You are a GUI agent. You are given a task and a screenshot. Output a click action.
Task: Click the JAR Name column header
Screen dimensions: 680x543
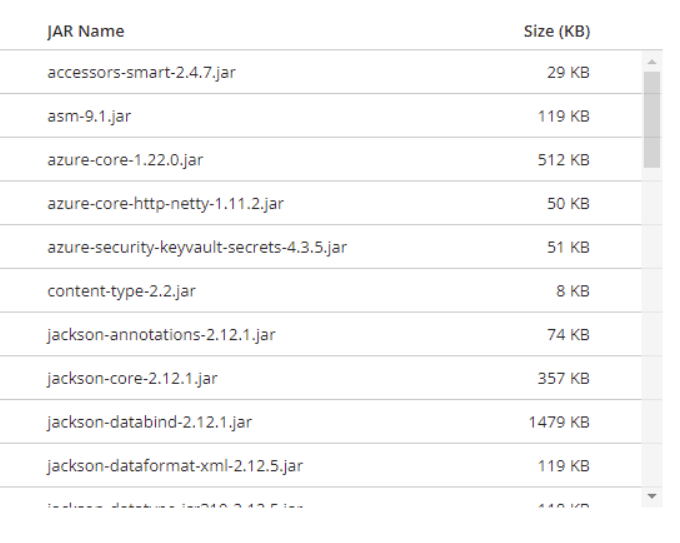click(x=86, y=31)
